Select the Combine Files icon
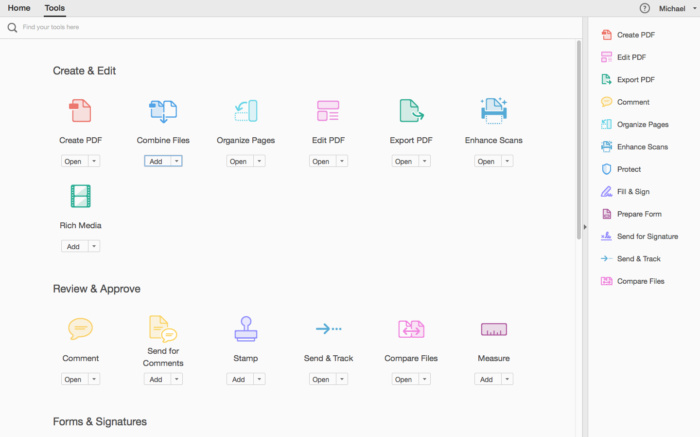Viewport: 700px width, 437px height. [x=163, y=111]
